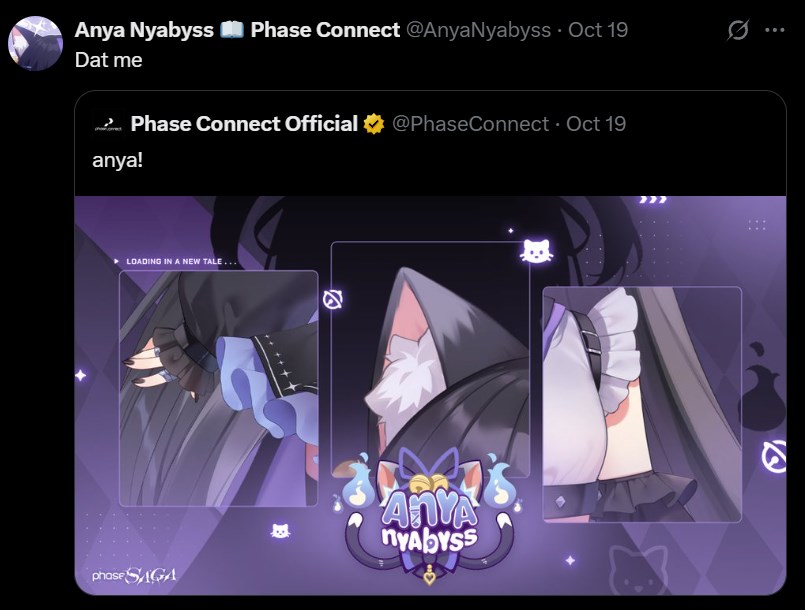This screenshot has height=610, width=805.
Task: Open the @AnyaNyabyss handle
Action: (478, 30)
